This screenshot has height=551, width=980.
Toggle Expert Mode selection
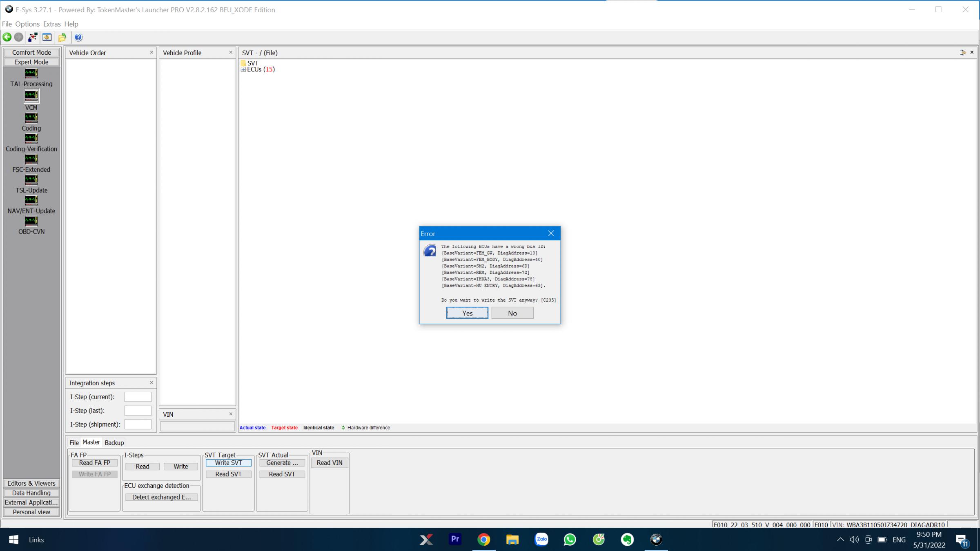31,61
